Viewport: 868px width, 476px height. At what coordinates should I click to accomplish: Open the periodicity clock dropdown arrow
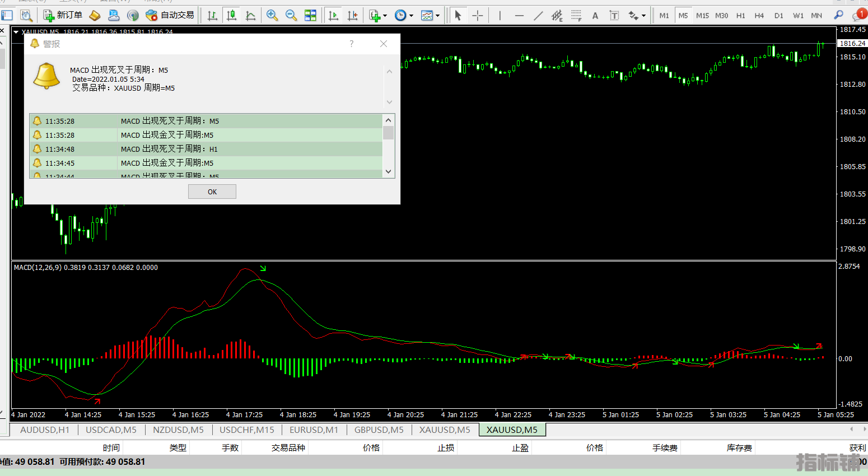411,16
